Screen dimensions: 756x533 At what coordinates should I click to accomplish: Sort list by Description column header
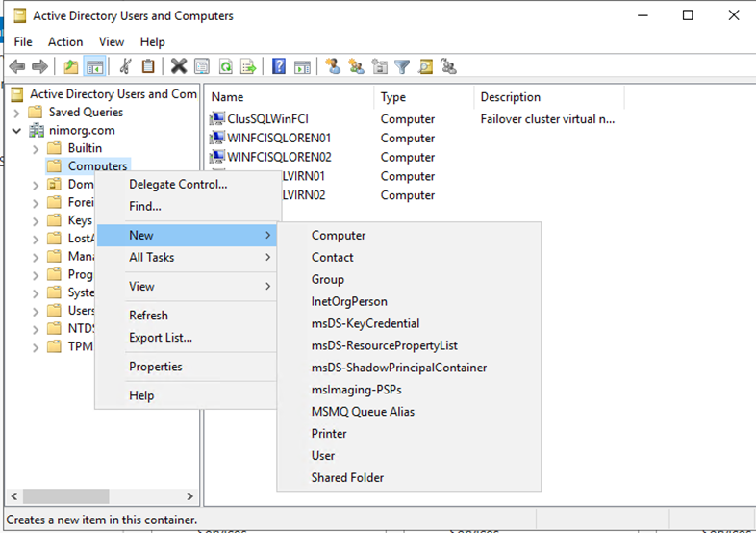click(x=511, y=97)
